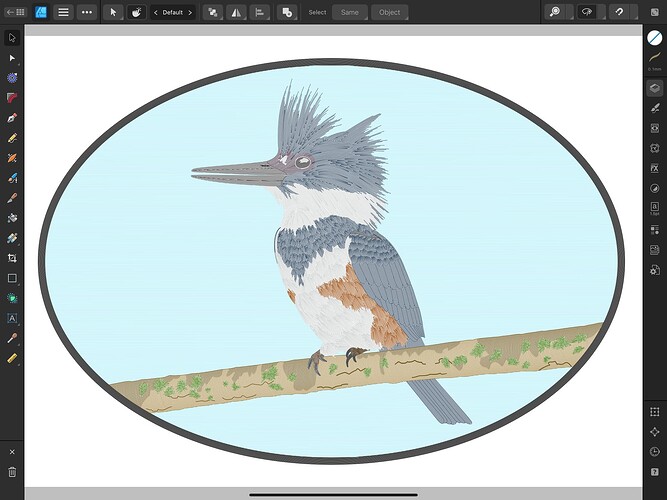
Task: Open the boolean add operations
Action: [287, 12]
